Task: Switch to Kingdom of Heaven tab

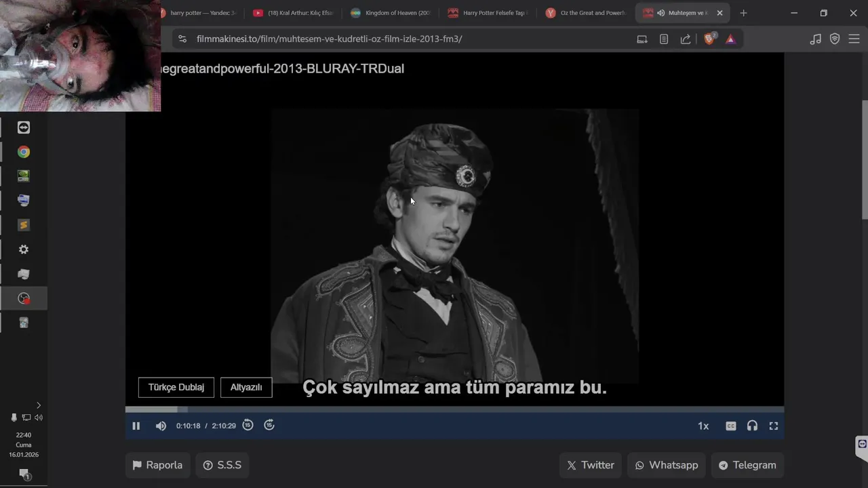Action: (x=391, y=13)
